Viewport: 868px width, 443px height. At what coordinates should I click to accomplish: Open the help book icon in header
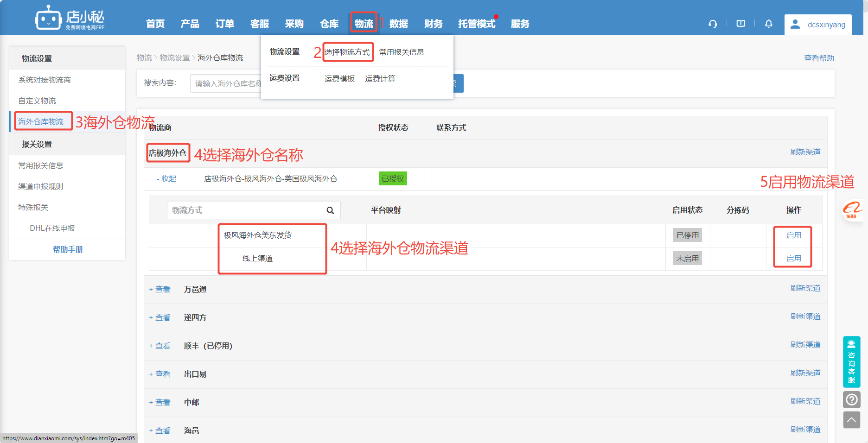(x=740, y=24)
